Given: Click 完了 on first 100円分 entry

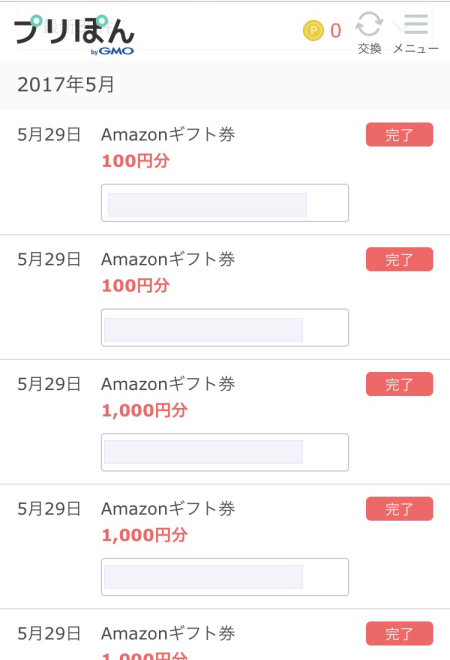Looking at the screenshot, I should (399, 135).
